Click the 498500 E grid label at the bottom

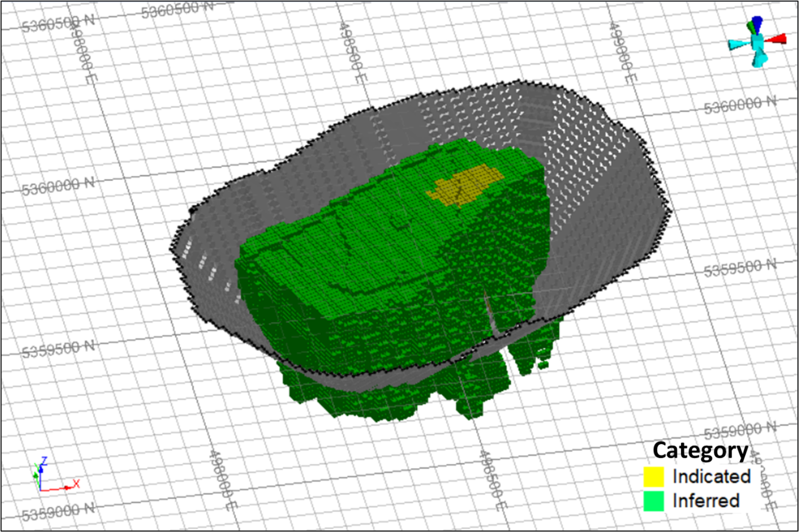[492, 480]
